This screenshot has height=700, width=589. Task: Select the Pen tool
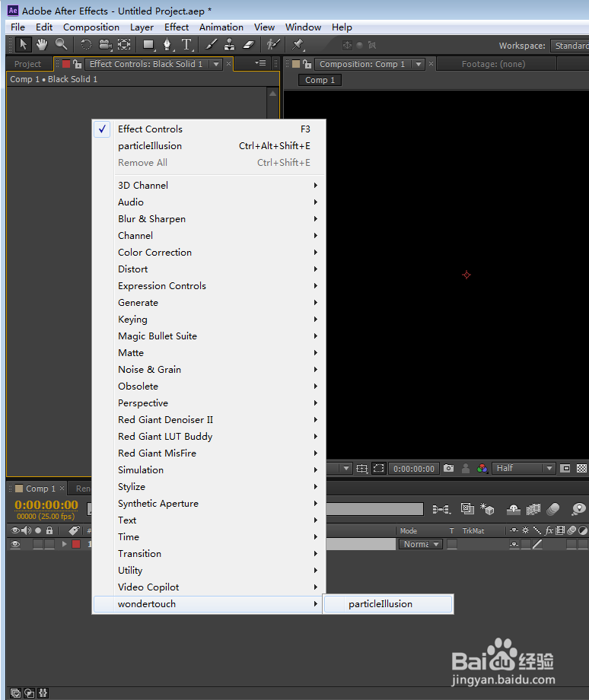(x=167, y=45)
